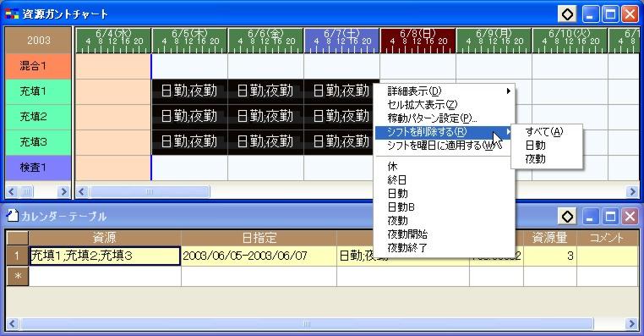Click the Gantt timeline right scroll arrow

click(x=632, y=191)
